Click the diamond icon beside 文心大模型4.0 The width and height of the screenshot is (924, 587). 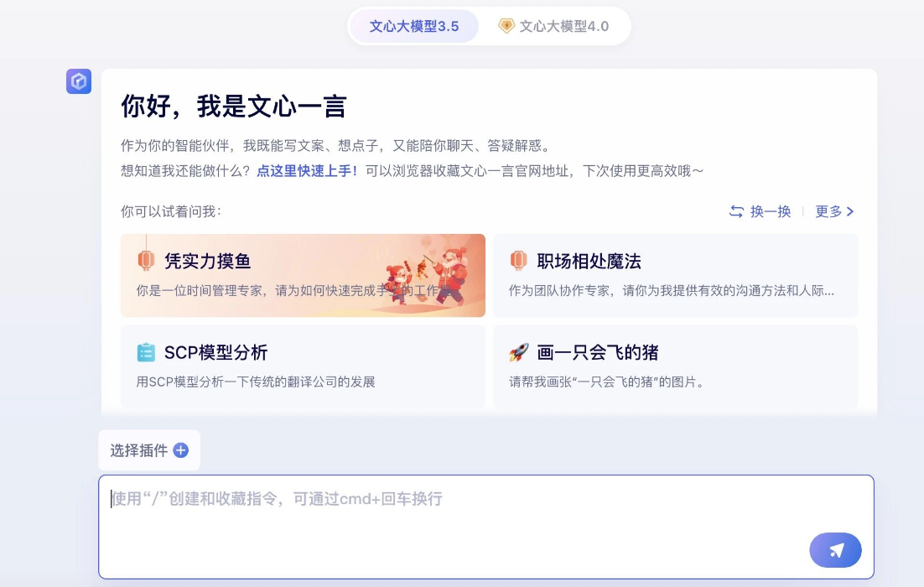point(506,26)
